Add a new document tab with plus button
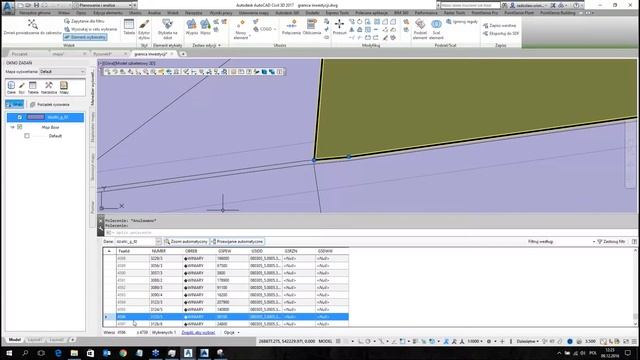The image size is (640, 360). coord(183,54)
